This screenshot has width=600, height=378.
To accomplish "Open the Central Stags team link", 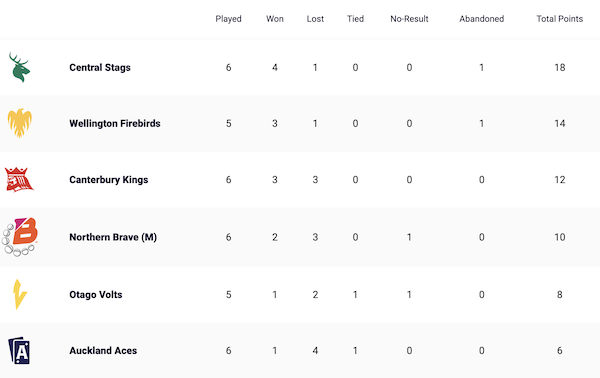I will tap(100, 68).
